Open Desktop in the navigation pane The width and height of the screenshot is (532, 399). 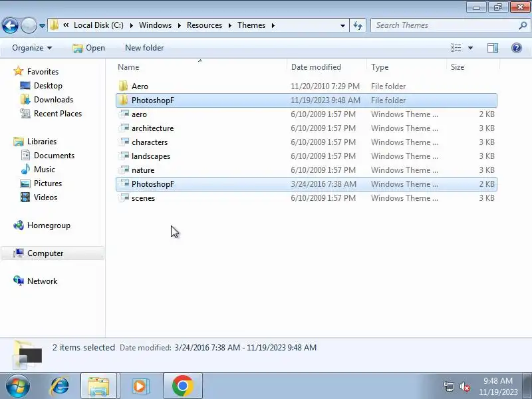click(x=41, y=86)
